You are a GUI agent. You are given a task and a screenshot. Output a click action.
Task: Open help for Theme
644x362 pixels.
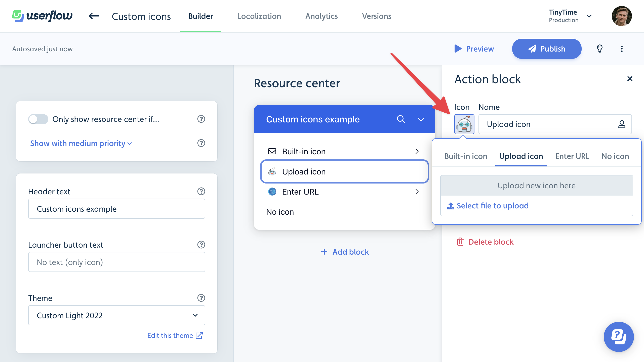point(201,298)
